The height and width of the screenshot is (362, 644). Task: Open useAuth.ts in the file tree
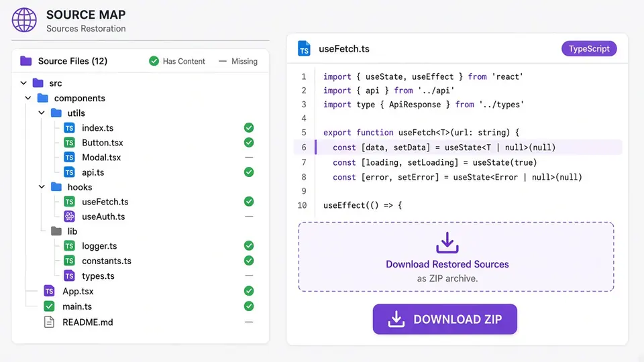103,217
